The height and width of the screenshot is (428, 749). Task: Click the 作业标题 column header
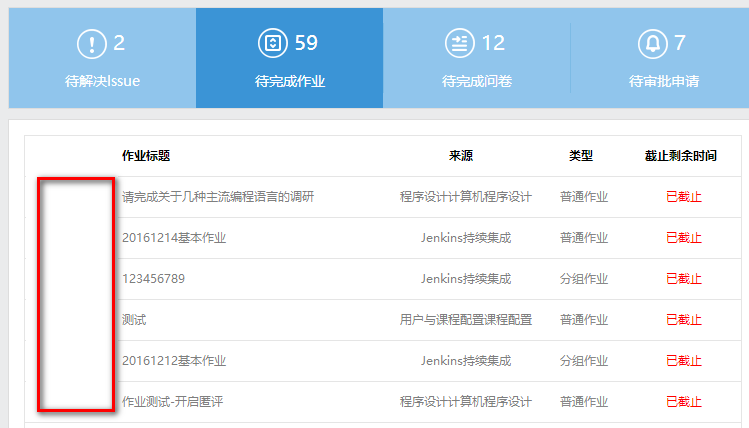click(x=146, y=156)
